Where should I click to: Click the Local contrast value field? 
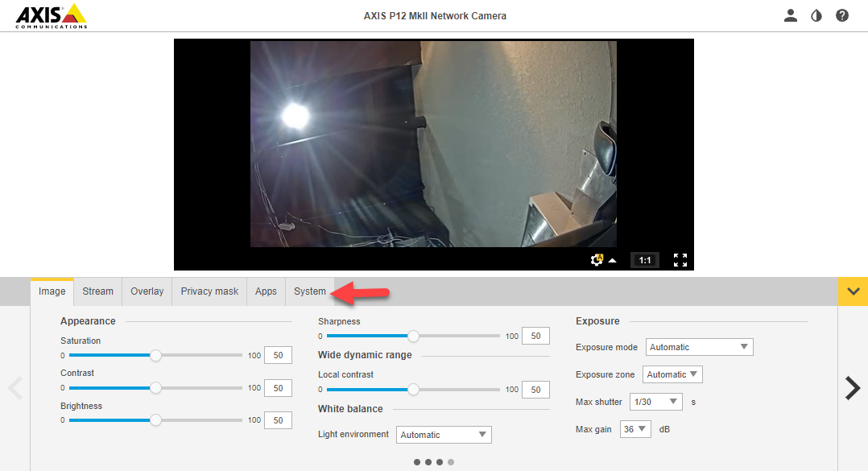535,390
